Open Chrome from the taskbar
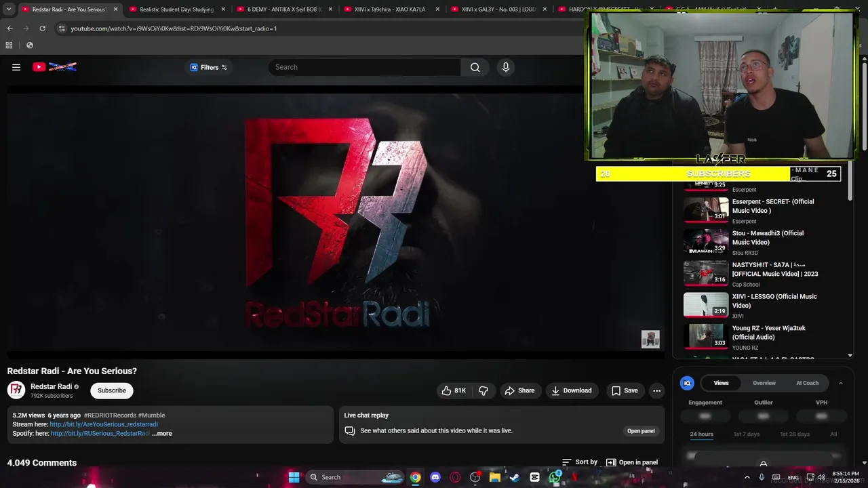The image size is (868, 488). 415,477
